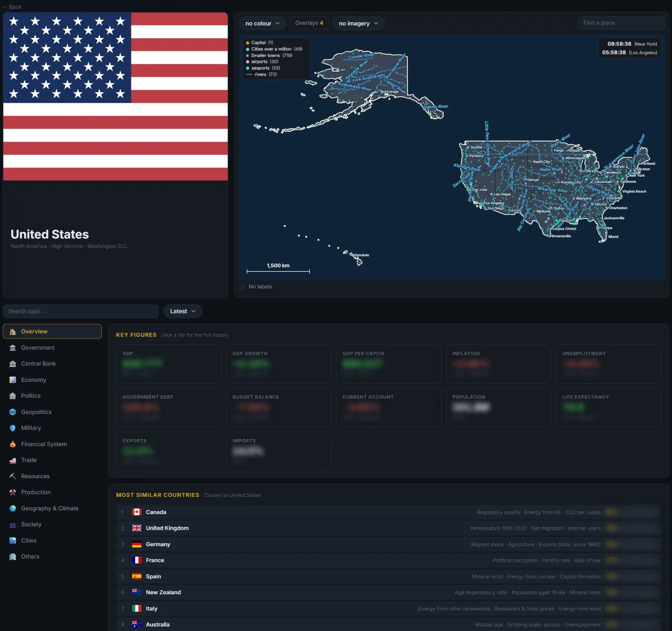This screenshot has height=631, width=672.
Task: Select the Trade ship icon
Action: pyautogui.click(x=13, y=460)
